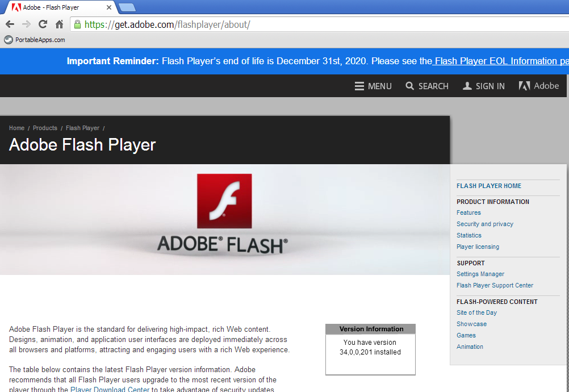Open the Animation sidebar link

coord(470,347)
